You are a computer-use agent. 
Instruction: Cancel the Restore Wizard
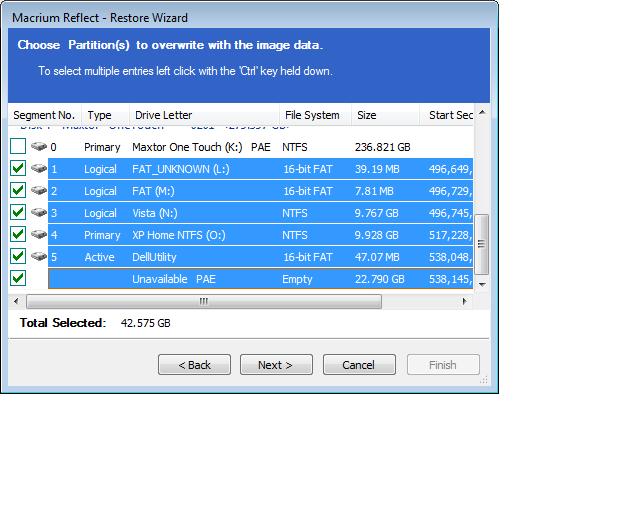click(359, 365)
